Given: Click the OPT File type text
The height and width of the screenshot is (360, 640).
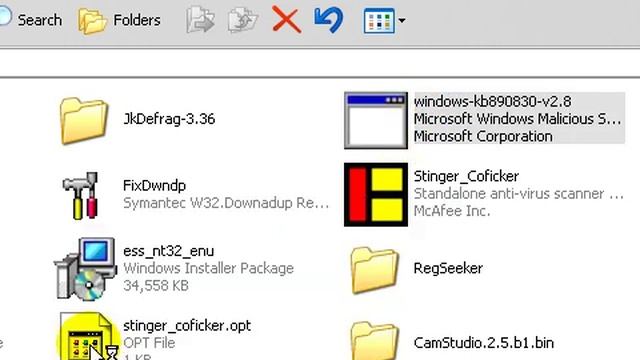Looking at the screenshot, I should click(149, 343).
